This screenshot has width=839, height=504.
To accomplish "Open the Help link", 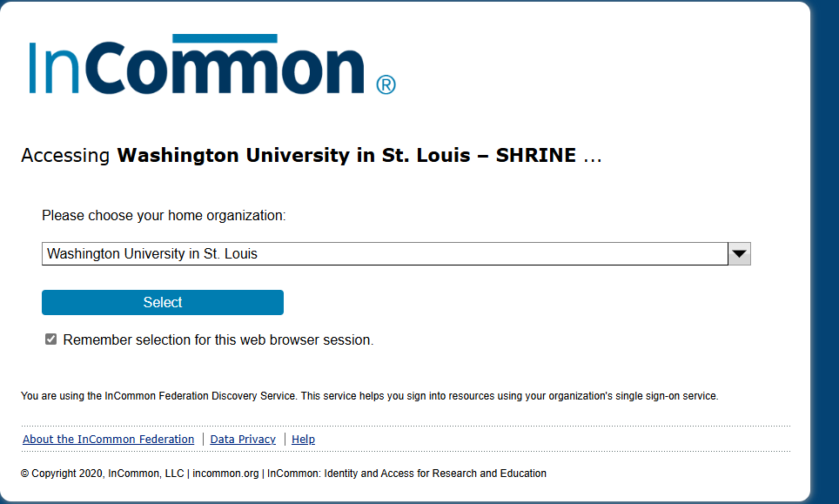I will click(304, 440).
